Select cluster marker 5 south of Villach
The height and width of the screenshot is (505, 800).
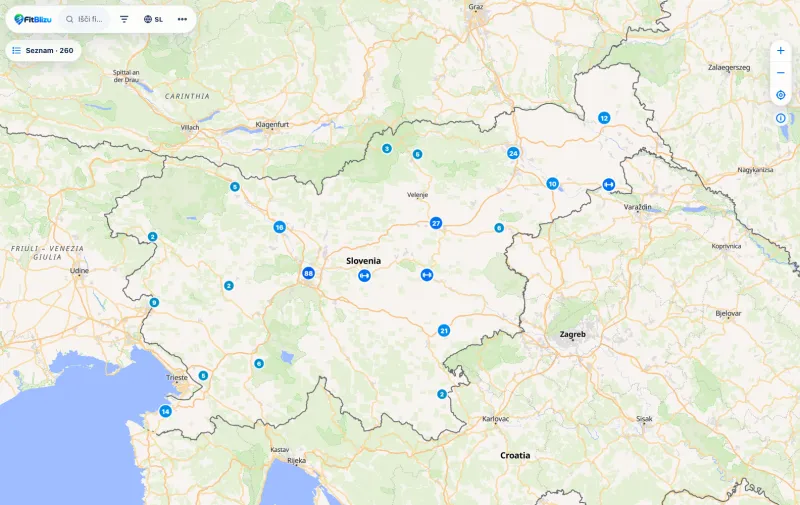coord(235,187)
